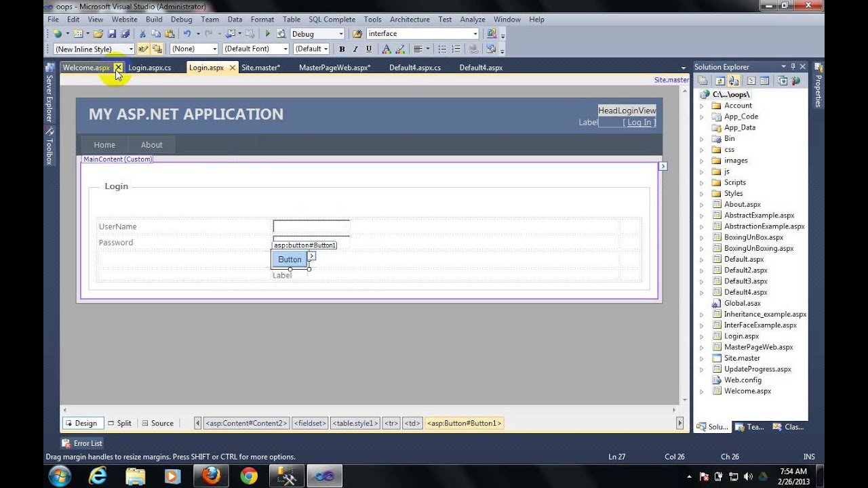Select the Button control in designer
Viewport: 868px width, 488px height.
(290, 260)
